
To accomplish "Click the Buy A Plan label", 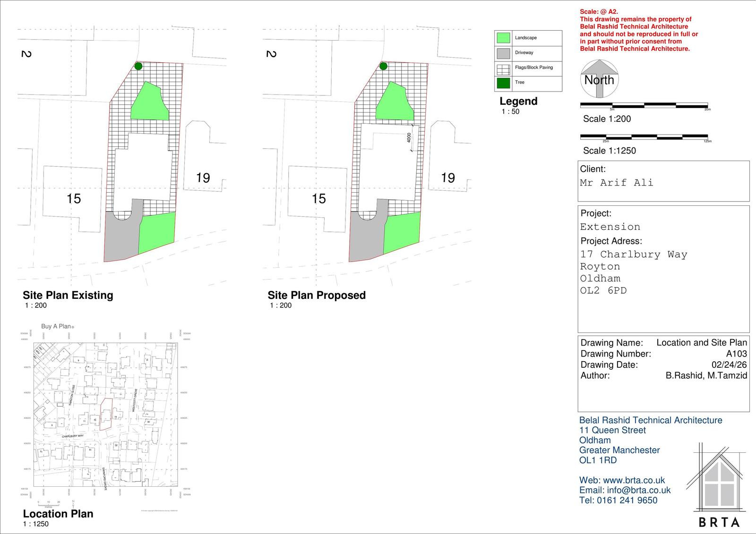I will pos(56,326).
